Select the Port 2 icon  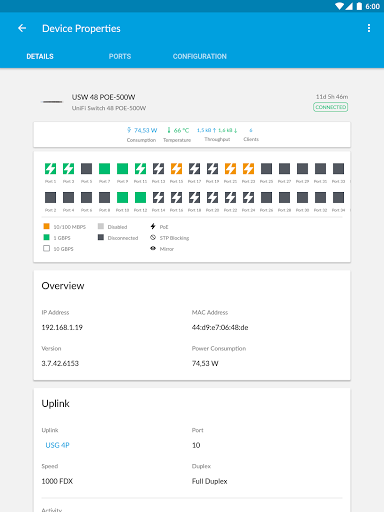tap(50, 197)
